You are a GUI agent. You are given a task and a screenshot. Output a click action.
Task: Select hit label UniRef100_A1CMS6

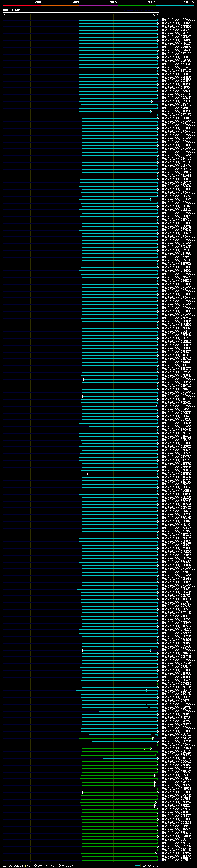pyautogui.click(x=176, y=490)
